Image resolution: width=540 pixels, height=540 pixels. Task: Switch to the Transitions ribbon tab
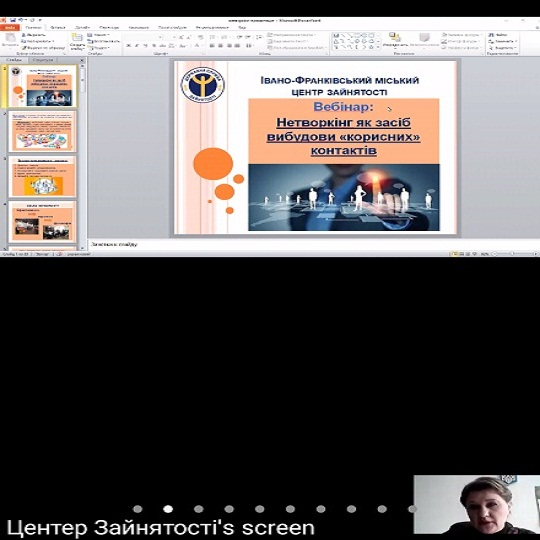pos(109,27)
